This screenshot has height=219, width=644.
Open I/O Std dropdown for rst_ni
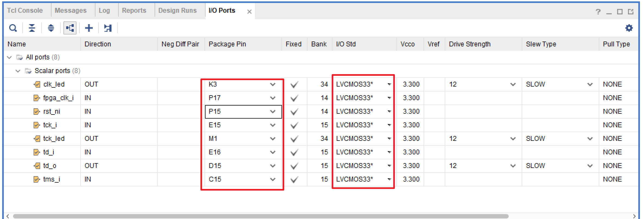389,112
